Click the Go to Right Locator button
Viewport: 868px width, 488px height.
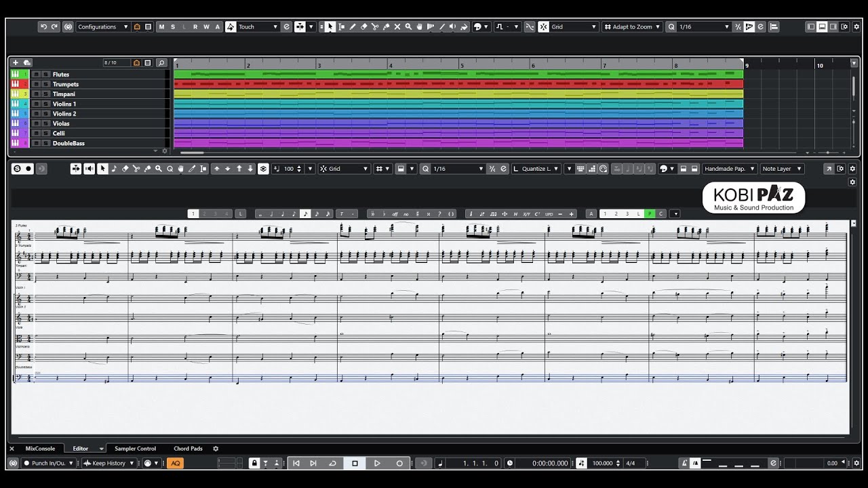(x=313, y=463)
